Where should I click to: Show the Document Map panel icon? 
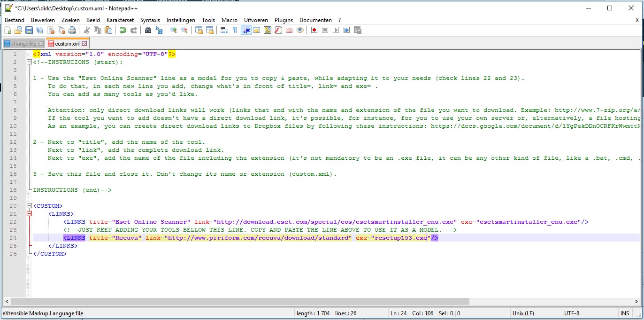[x=268, y=30]
